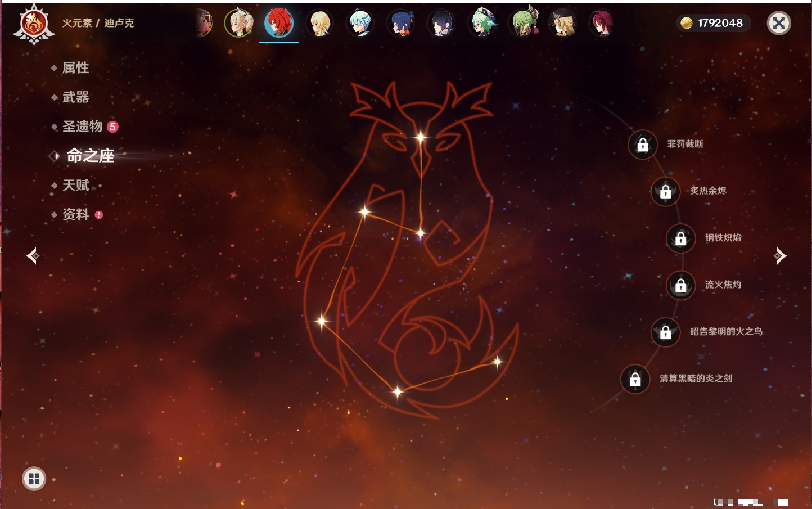The height and width of the screenshot is (509, 812).
Task: Click the Mora coin balance 1792048
Action: (x=712, y=23)
